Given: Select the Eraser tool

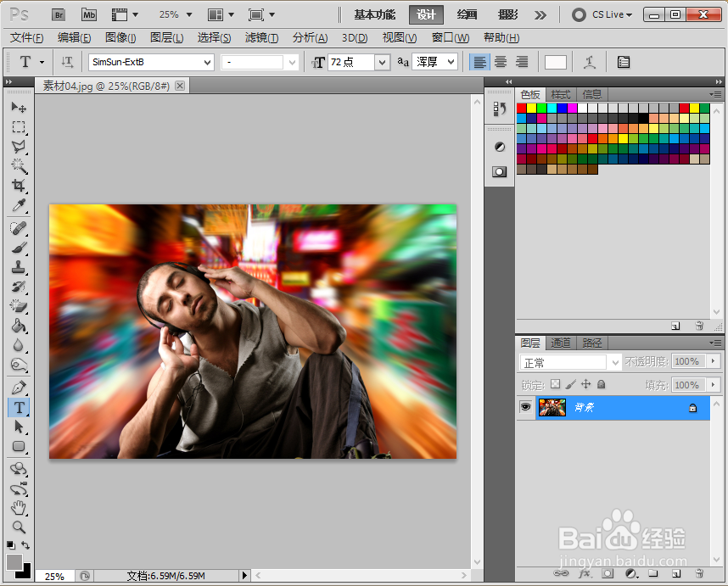Looking at the screenshot, I should tap(19, 306).
